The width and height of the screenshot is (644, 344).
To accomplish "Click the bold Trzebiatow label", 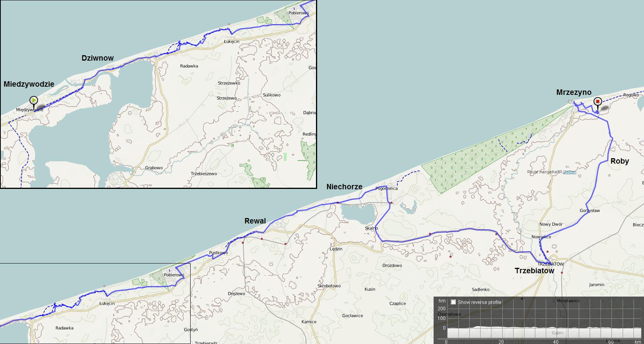I will tap(535, 271).
